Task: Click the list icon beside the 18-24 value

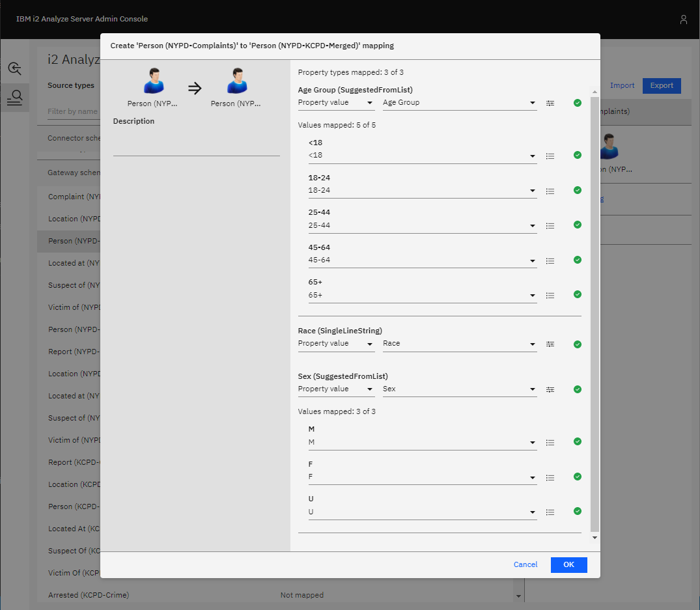Action: (x=550, y=191)
